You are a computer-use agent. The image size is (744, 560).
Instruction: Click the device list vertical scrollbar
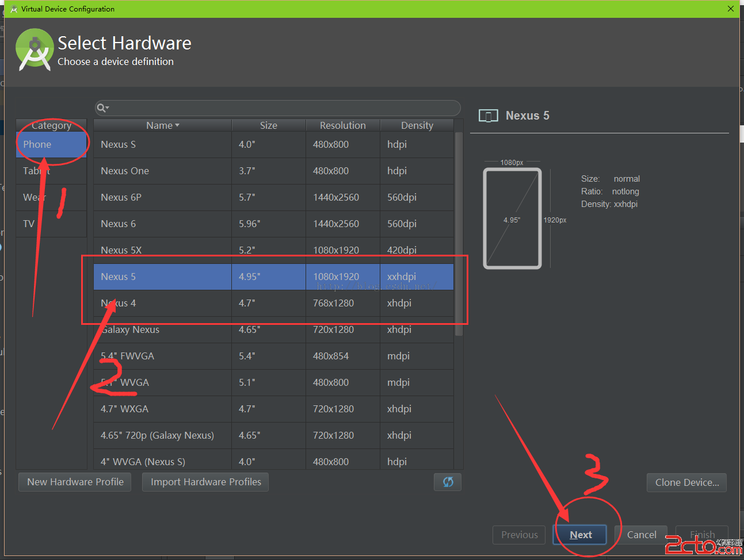(459, 233)
